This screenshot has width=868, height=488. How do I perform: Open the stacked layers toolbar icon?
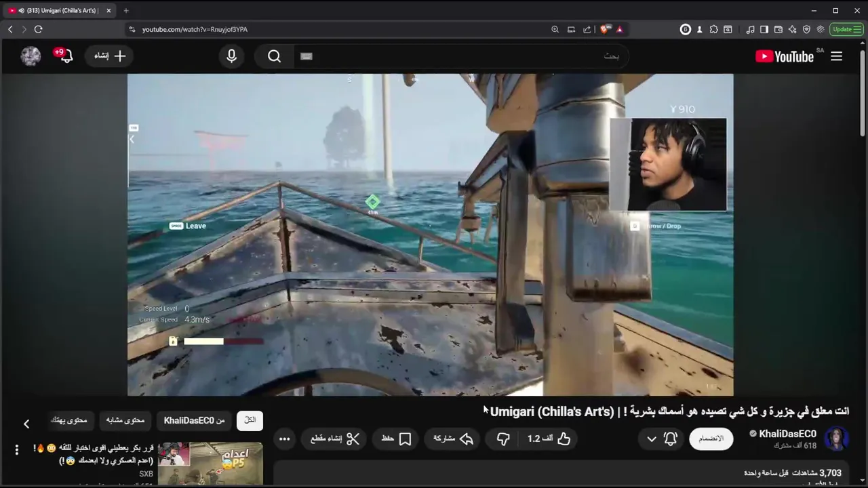click(821, 29)
